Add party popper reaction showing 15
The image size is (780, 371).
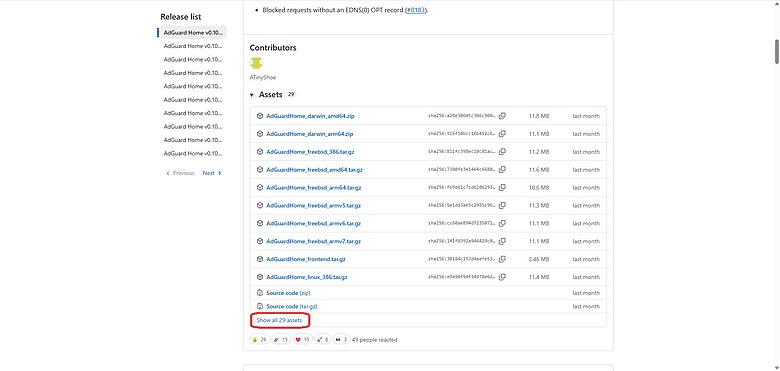[281, 340]
